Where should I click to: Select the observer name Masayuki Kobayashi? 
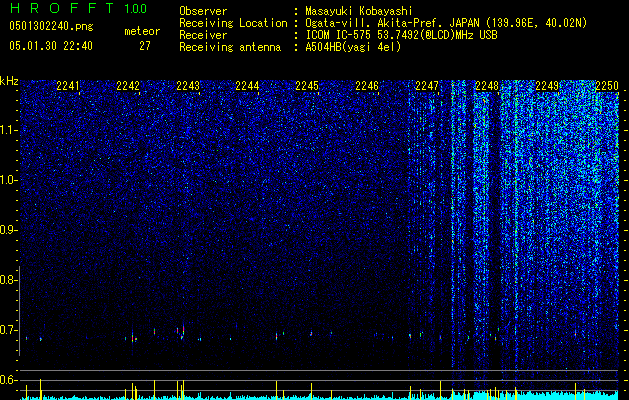click(359, 11)
